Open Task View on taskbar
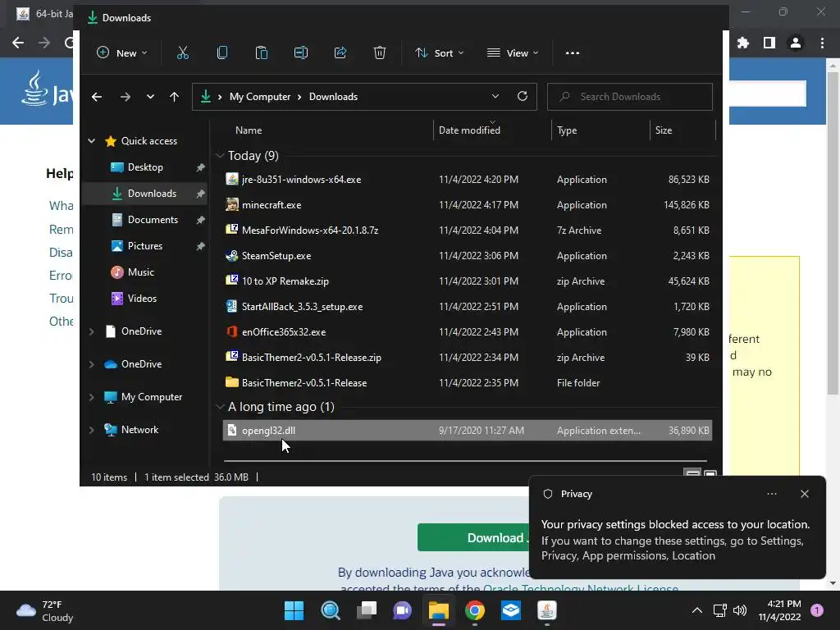The image size is (840, 630). point(367,610)
